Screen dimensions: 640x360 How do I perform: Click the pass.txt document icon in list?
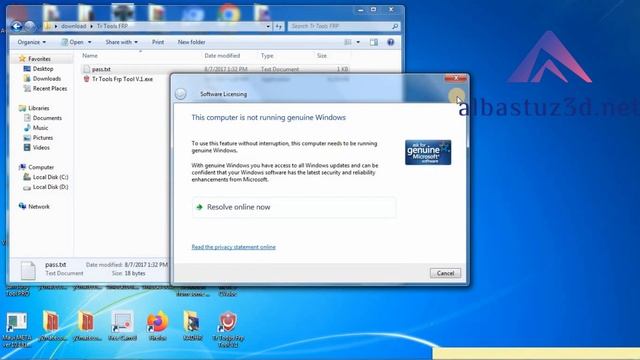pyautogui.click(x=87, y=69)
